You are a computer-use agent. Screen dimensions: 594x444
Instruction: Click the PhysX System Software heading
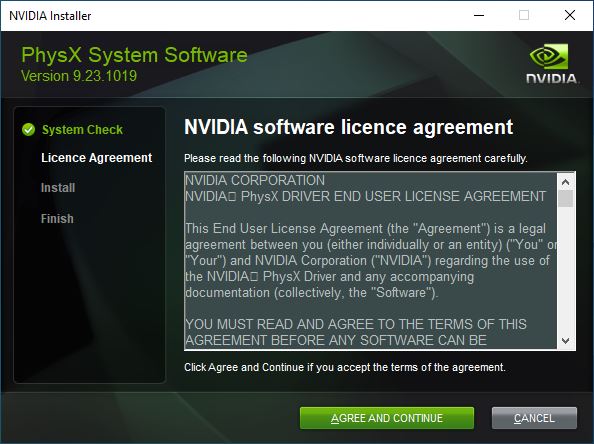coord(134,55)
